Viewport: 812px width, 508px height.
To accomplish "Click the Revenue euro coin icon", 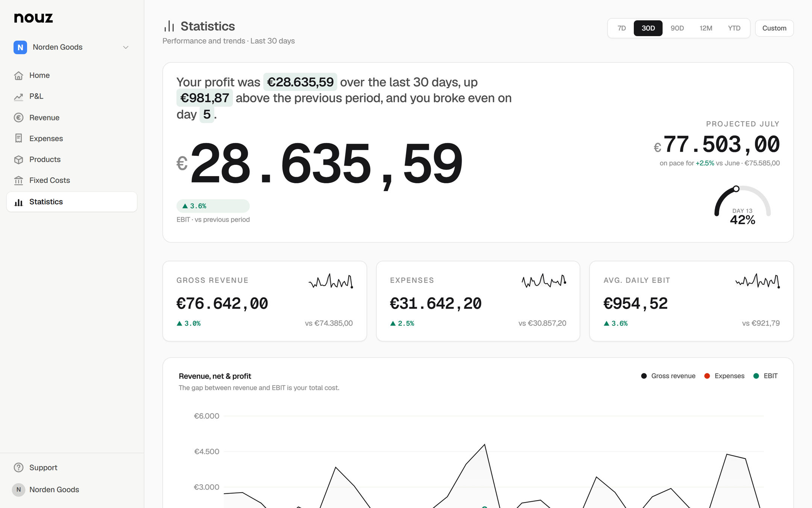I will (x=18, y=118).
